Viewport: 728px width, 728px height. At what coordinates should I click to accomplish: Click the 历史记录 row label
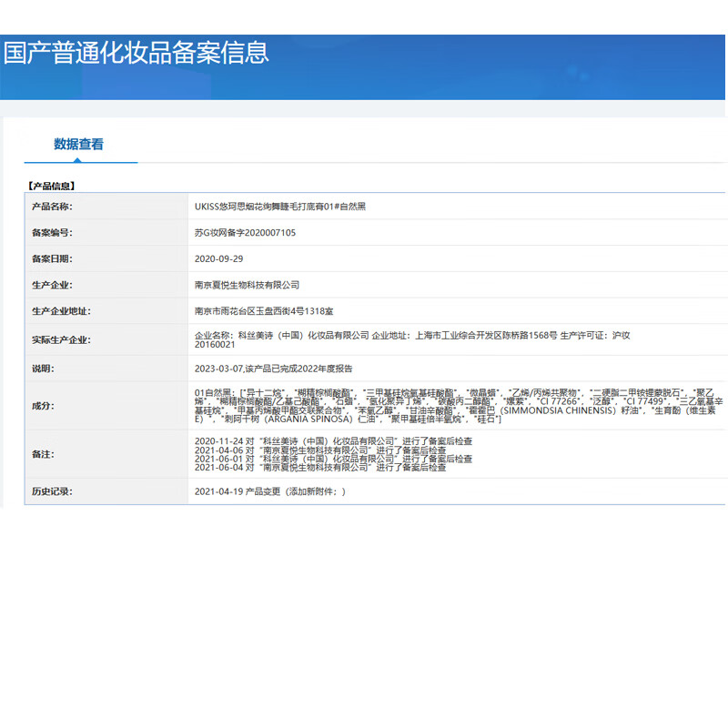[x=52, y=491]
